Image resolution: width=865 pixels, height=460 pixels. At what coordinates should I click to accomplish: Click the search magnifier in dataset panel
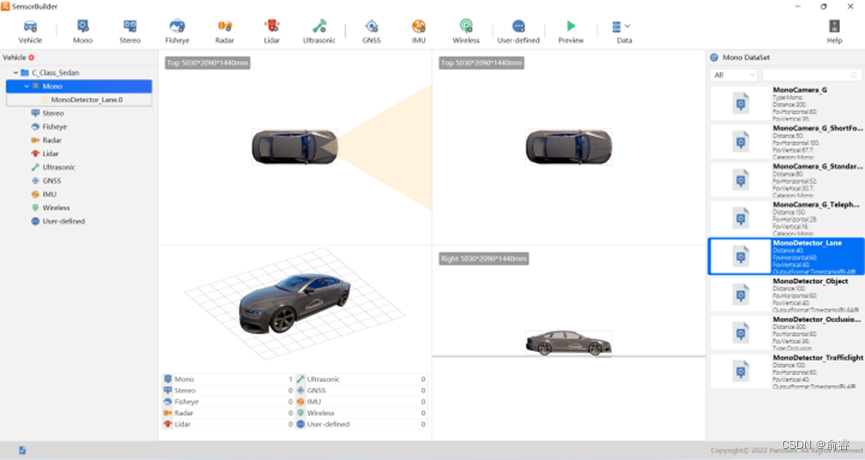[x=854, y=75]
